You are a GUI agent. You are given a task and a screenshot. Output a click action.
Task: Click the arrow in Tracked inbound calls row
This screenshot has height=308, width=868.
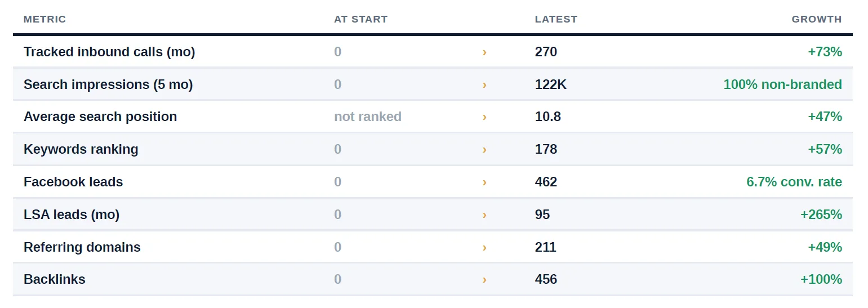tap(484, 52)
